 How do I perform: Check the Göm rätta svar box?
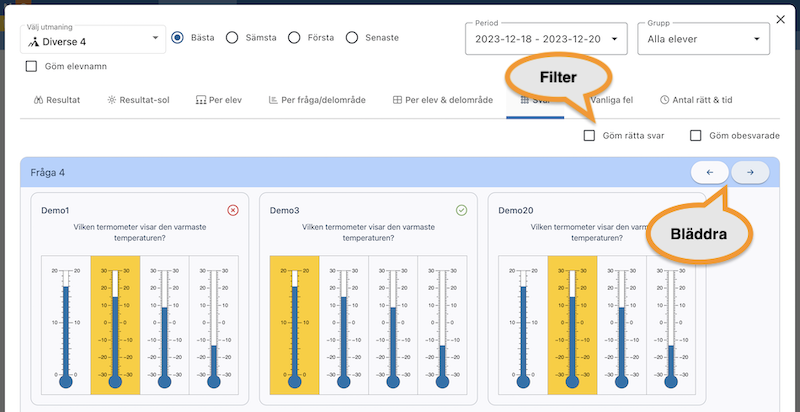590,136
